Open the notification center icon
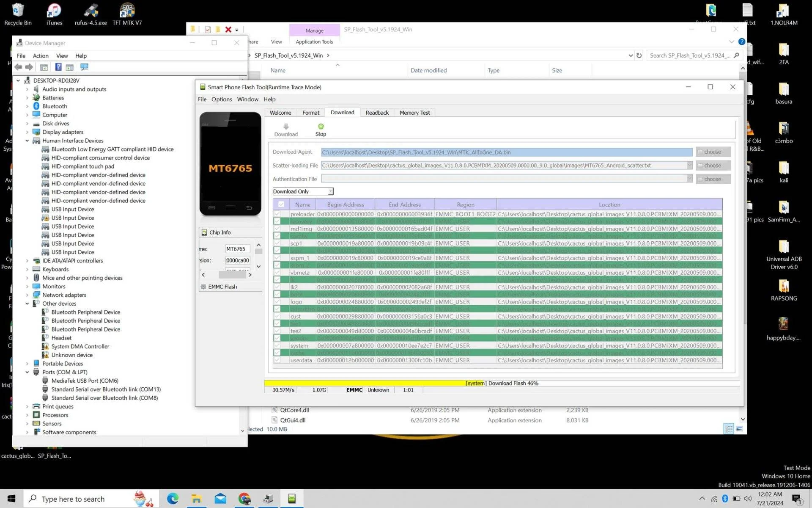This screenshot has width=812, height=508. tap(797, 499)
